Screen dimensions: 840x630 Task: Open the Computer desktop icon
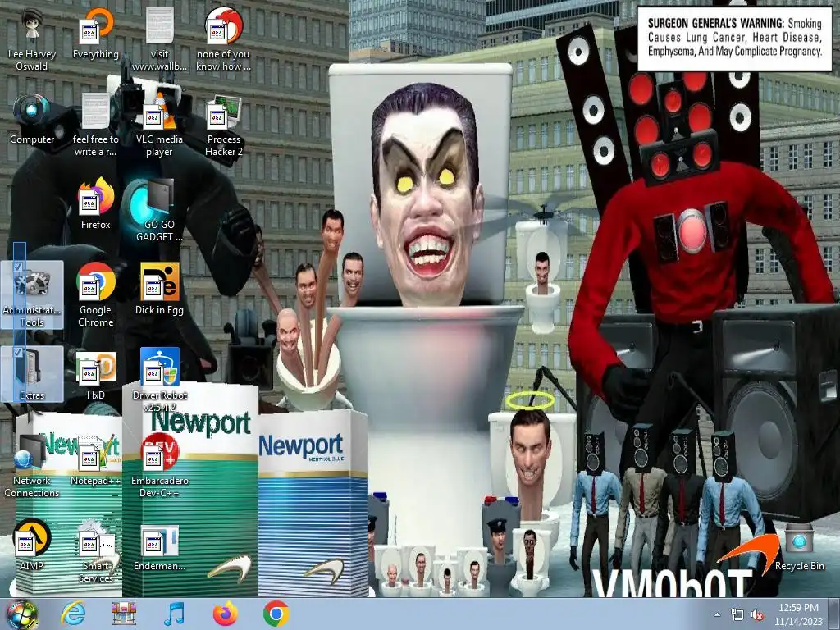click(x=32, y=120)
